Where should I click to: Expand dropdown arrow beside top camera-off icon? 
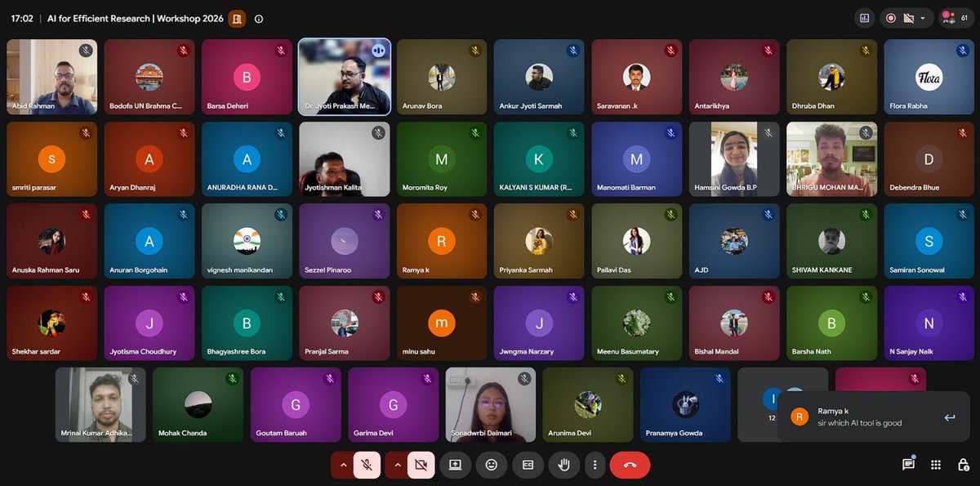(x=923, y=18)
